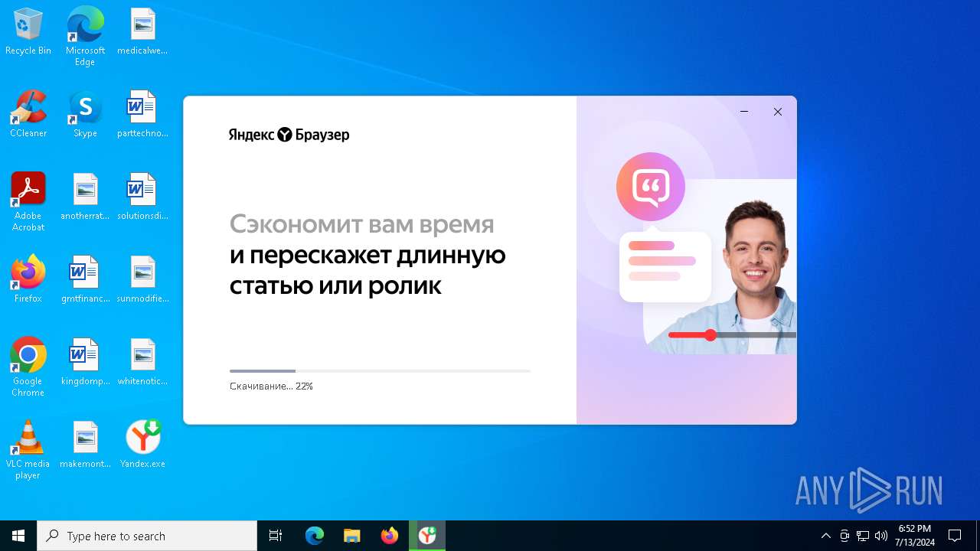Show hidden system tray icons
The width and height of the screenshot is (980, 551).
(825, 536)
